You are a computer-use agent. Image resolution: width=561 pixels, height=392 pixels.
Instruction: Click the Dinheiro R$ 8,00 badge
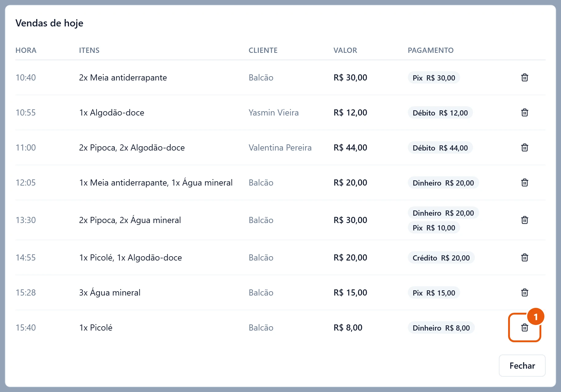(x=441, y=328)
